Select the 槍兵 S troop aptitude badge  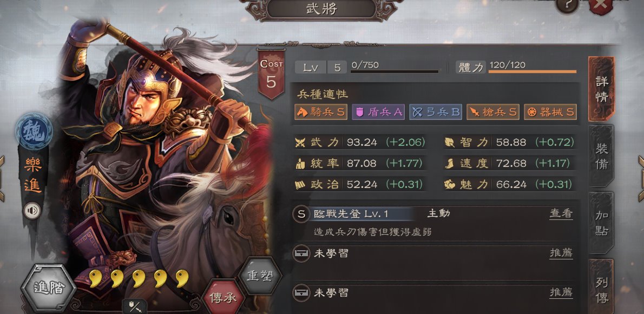[x=493, y=112]
